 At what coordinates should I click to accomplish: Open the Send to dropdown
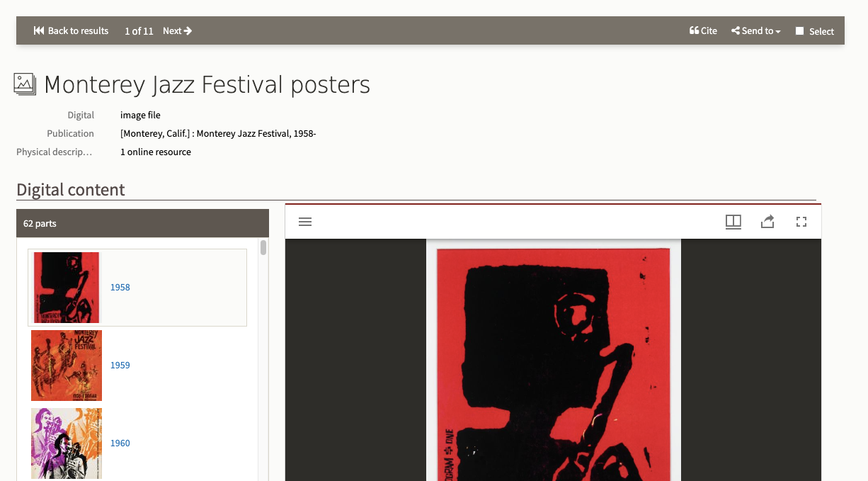coord(756,30)
